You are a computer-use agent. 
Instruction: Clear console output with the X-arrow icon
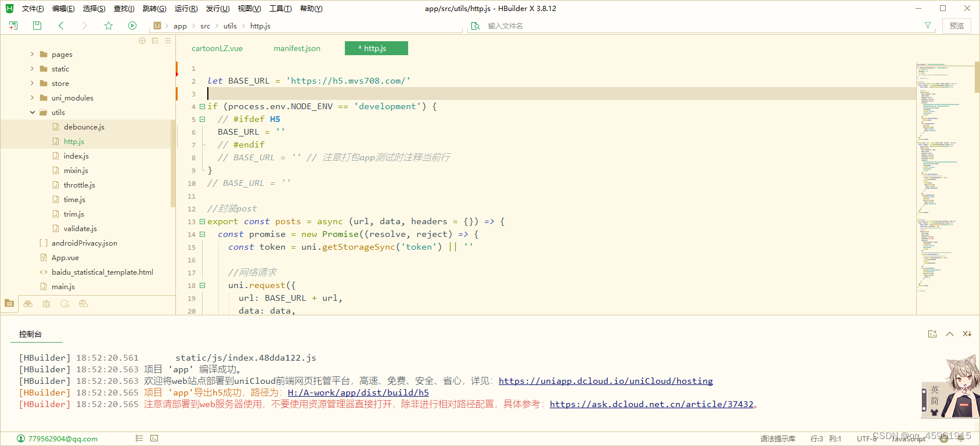(967, 334)
